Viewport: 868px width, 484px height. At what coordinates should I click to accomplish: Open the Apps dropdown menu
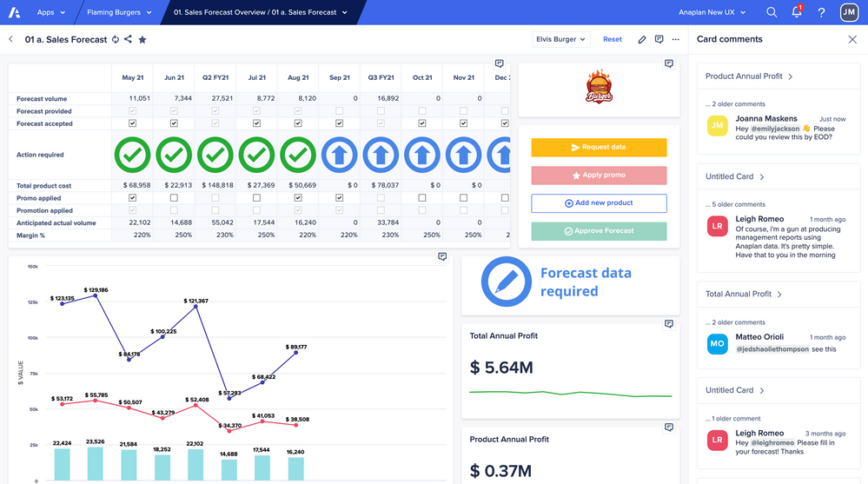point(50,12)
